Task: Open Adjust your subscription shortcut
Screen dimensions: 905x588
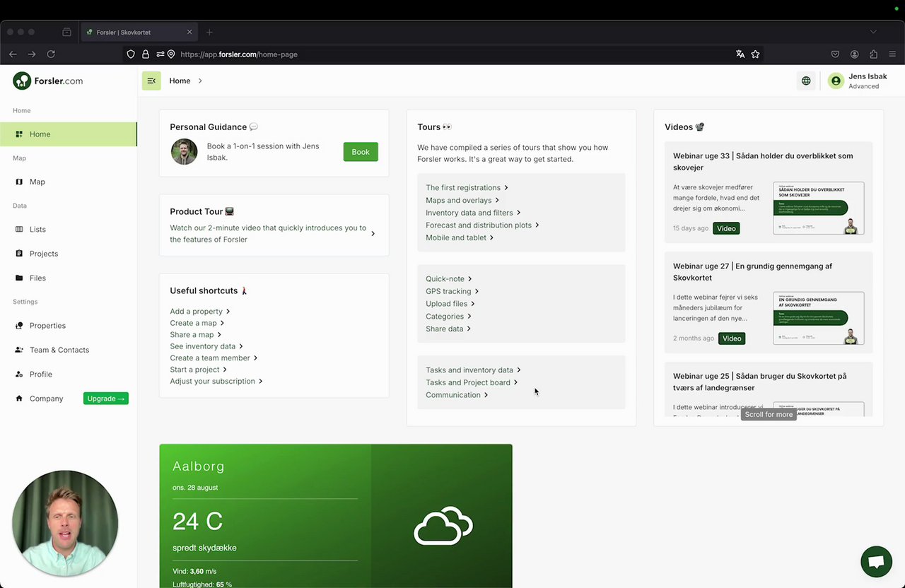Action: click(216, 381)
